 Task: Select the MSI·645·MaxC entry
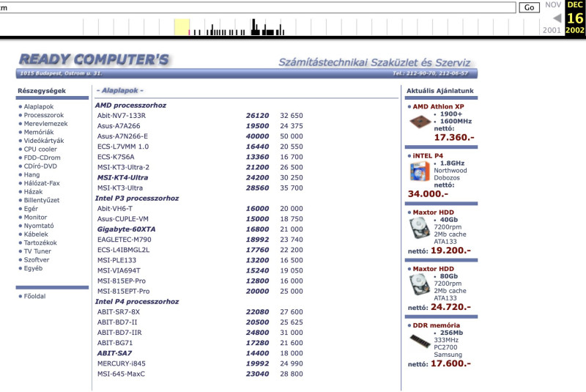click(x=121, y=374)
